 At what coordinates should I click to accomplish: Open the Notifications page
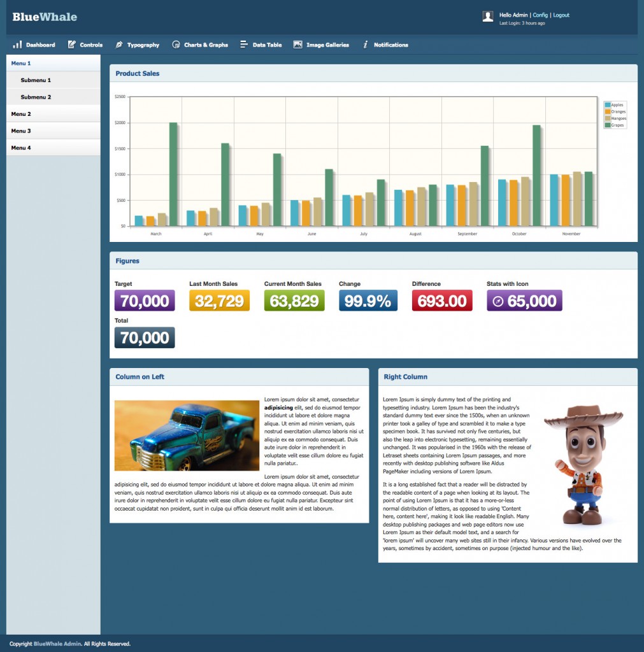coord(385,45)
